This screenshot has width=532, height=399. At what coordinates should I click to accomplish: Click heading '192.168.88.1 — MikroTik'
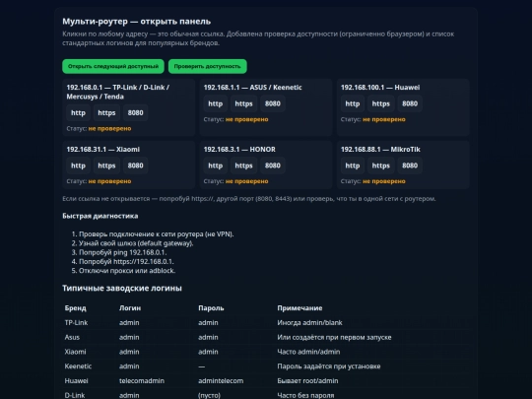point(380,150)
